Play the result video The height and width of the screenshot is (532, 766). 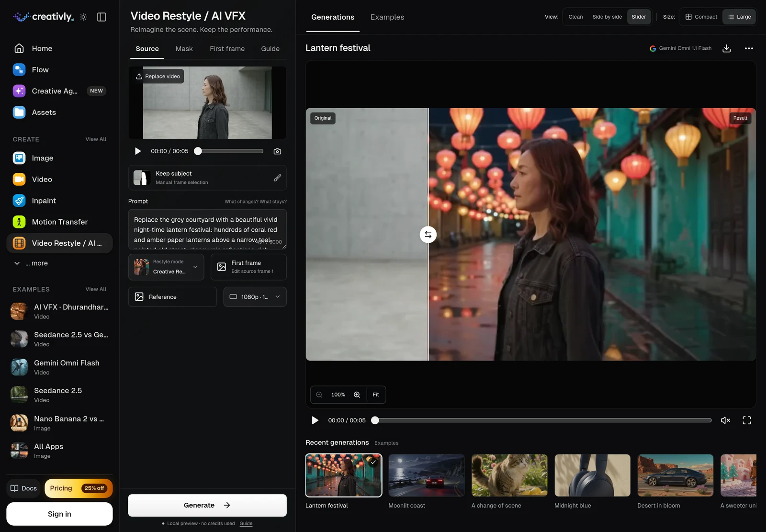coord(315,420)
